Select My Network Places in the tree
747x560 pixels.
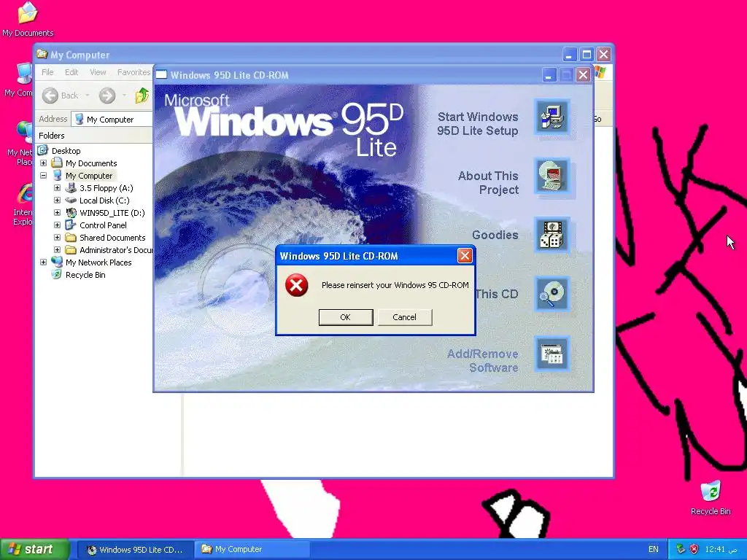pyautogui.click(x=98, y=262)
